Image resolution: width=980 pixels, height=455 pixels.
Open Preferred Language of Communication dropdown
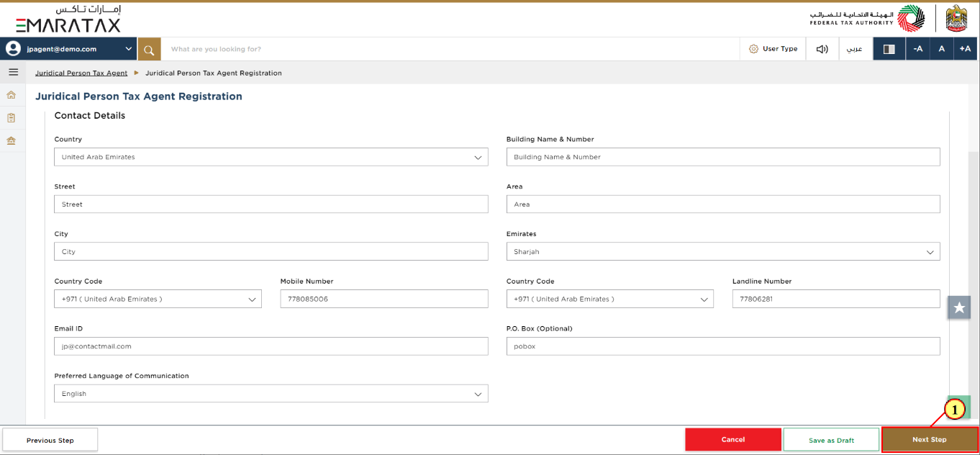271,394
